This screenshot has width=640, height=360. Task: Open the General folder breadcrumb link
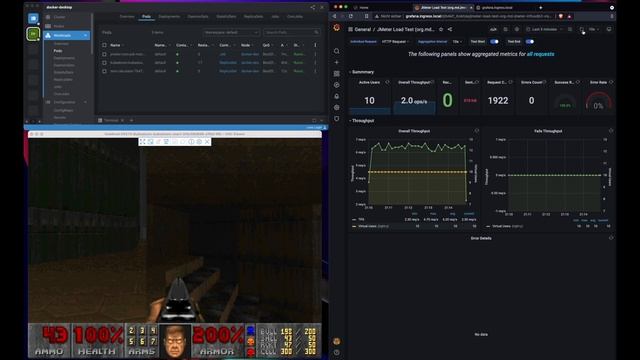click(x=363, y=29)
